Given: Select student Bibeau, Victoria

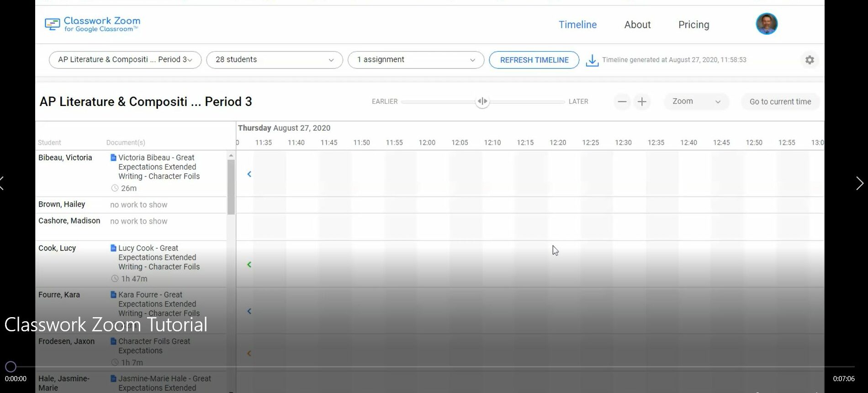Looking at the screenshot, I should coord(65,158).
